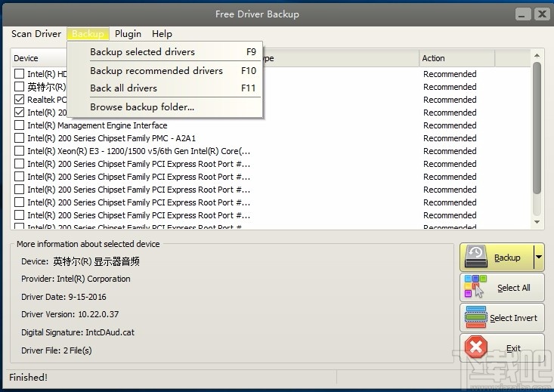Image resolution: width=554 pixels, height=392 pixels.
Task: Open the Plugin menu
Action: [x=128, y=34]
